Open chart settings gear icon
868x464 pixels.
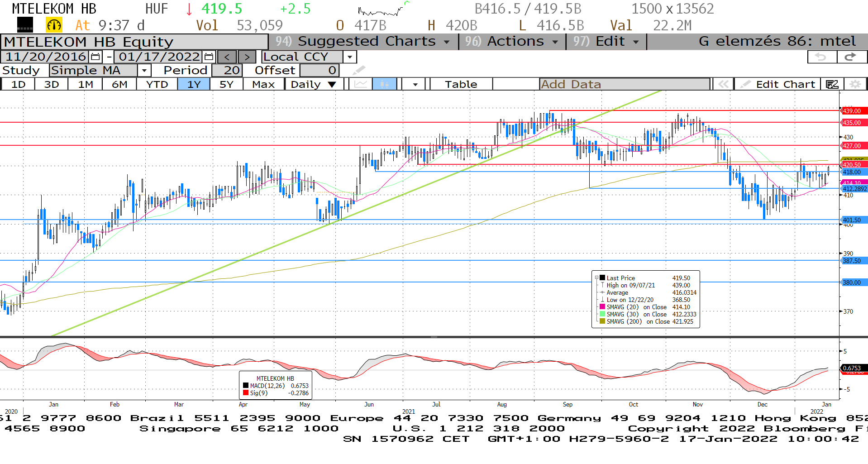pos(855,84)
